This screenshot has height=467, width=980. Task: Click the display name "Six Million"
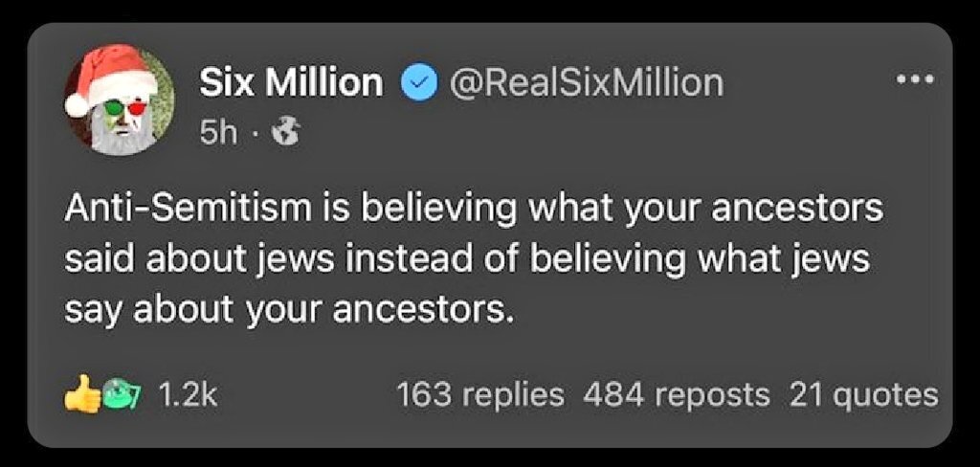(x=290, y=83)
